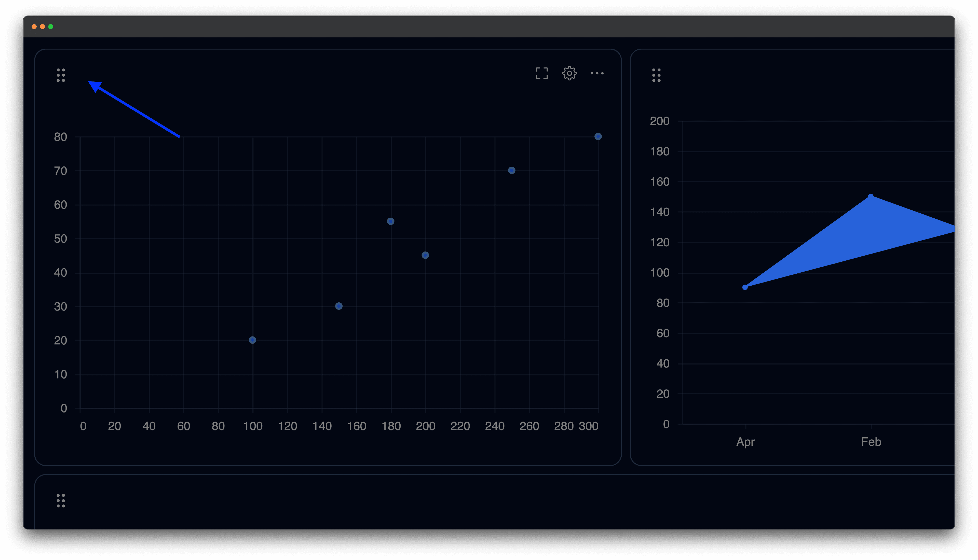Click the yellow window minimize button
This screenshot has width=978, height=560.
pyautogui.click(x=42, y=26)
